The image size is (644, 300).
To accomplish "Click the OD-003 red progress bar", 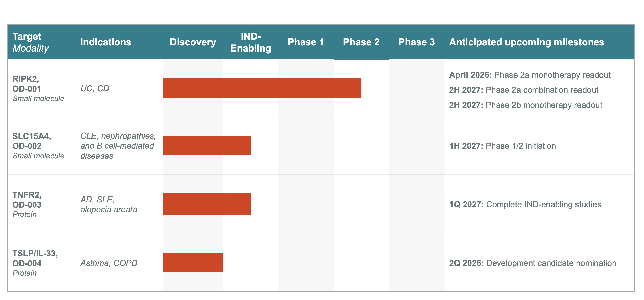I will tap(207, 204).
